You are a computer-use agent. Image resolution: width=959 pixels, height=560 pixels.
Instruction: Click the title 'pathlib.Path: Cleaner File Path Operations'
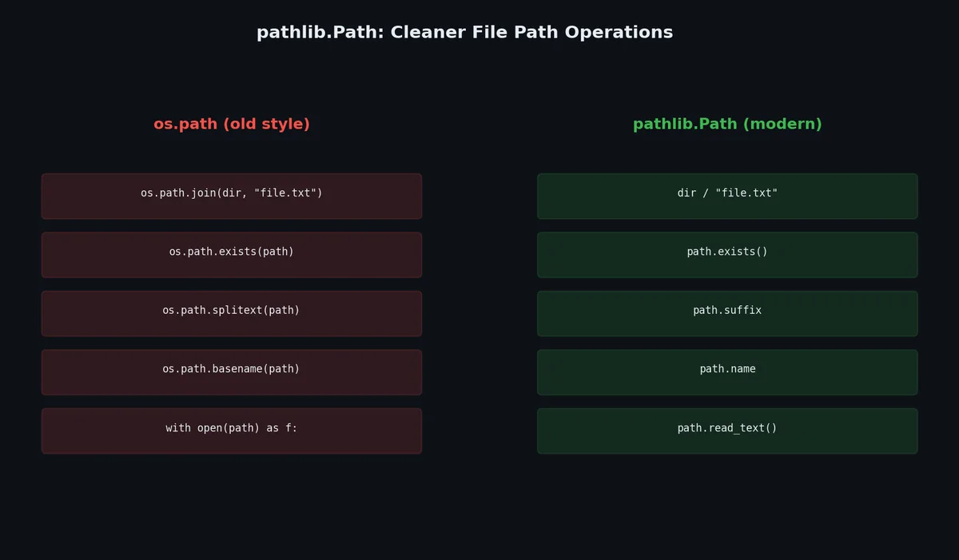click(464, 33)
